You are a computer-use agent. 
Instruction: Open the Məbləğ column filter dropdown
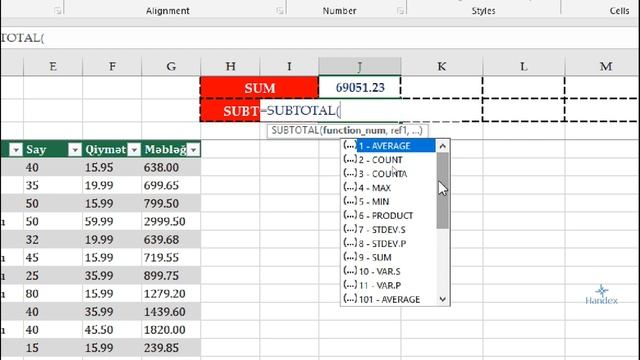coord(193,150)
